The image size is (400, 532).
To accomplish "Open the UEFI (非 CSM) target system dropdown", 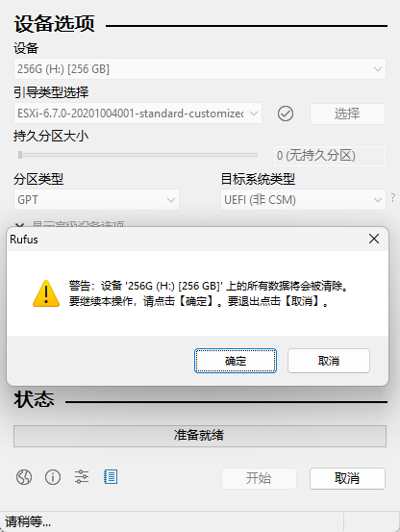I will (x=304, y=200).
